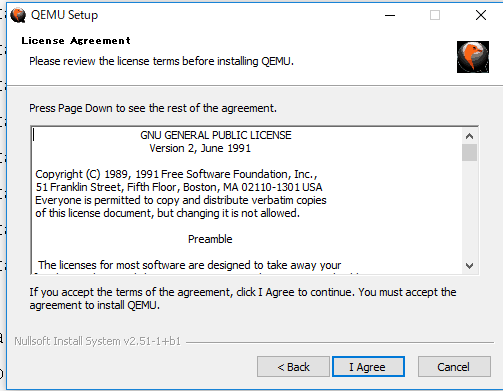
Task: Click the disabled maximize button
Action: tap(435, 15)
